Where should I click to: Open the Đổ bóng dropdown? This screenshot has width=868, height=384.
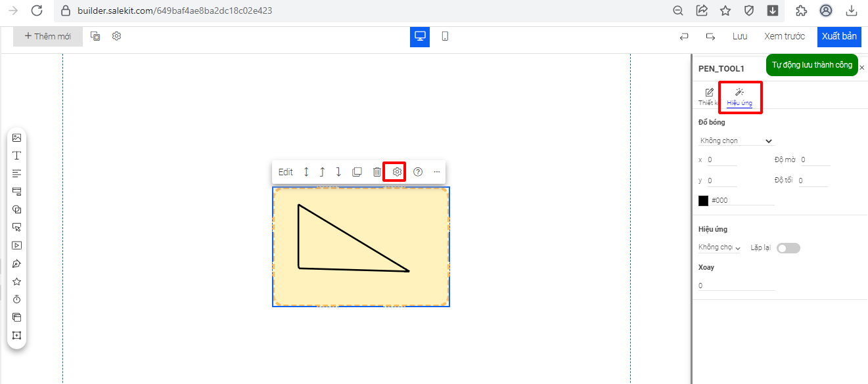pos(736,140)
